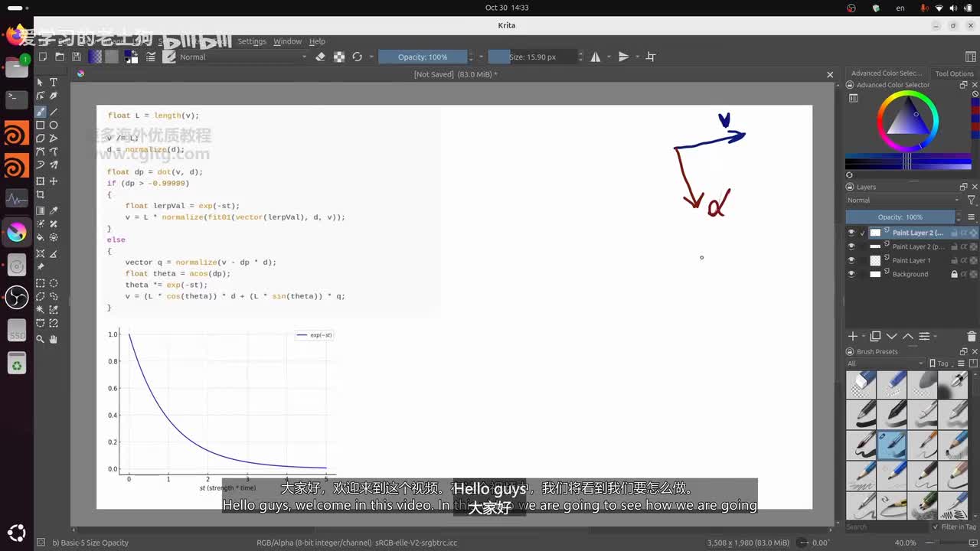
Task: Open the Help menu
Action: [x=317, y=41]
